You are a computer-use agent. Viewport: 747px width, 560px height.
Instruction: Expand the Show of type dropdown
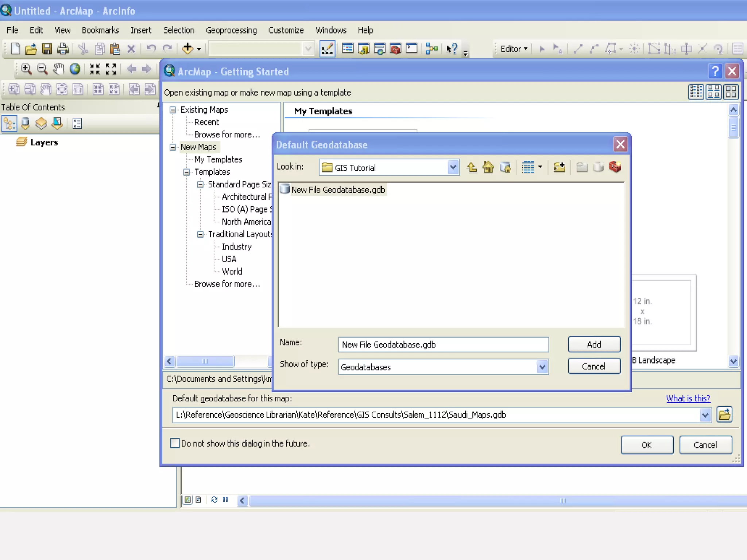pyautogui.click(x=542, y=367)
